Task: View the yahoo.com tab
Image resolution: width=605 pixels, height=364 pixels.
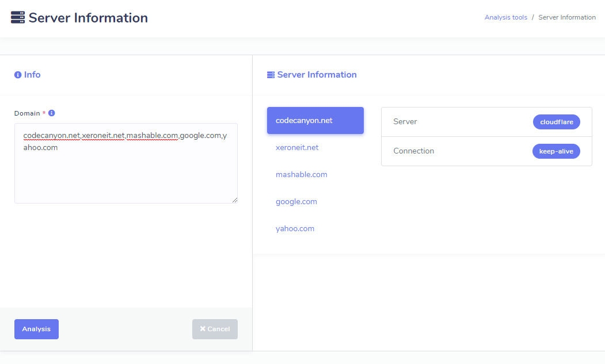Action: coord(295,229)
